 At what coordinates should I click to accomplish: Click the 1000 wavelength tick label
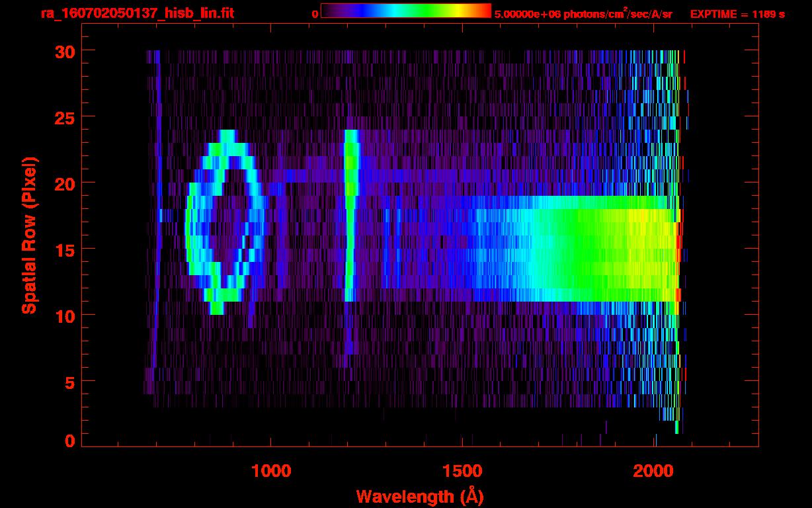[270, 470]
